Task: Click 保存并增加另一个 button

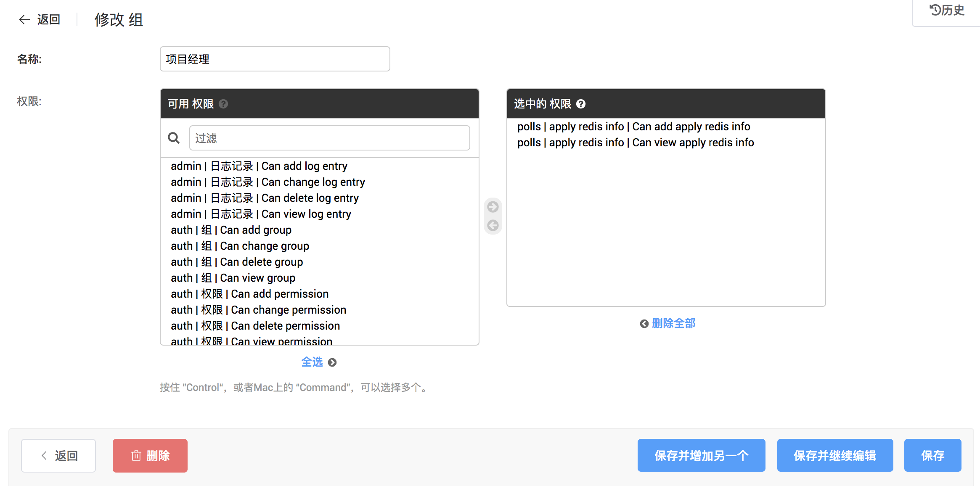Action: 701,456
